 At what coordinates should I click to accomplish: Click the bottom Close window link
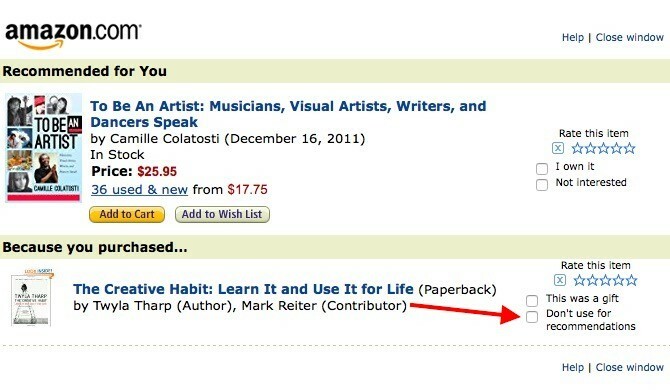coord(629,367)
